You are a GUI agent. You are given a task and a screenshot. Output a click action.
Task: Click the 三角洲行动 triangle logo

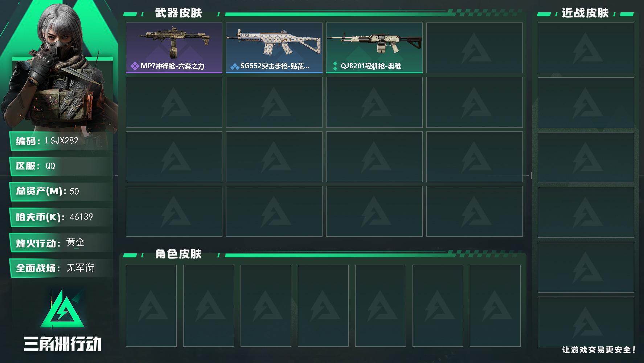(63, 308)
